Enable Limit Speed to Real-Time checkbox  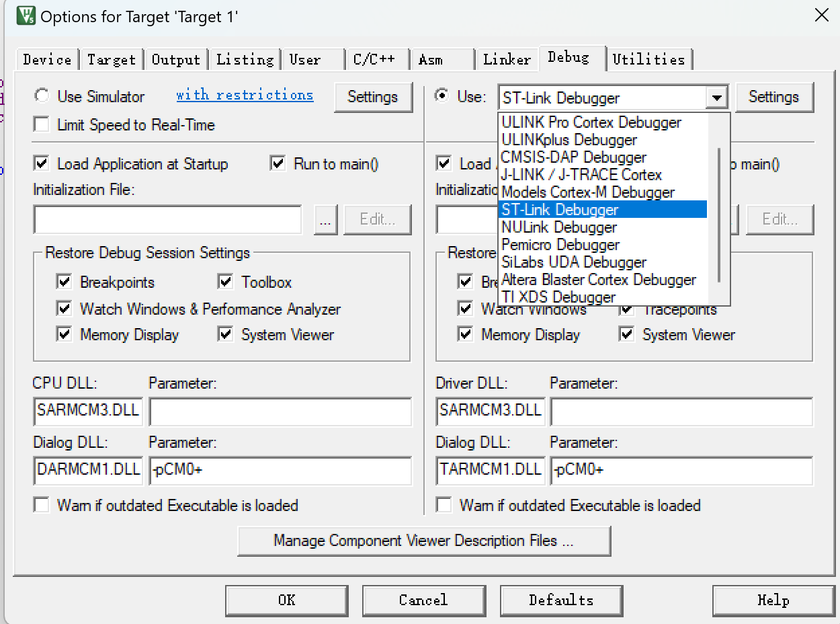click(42, 124)
